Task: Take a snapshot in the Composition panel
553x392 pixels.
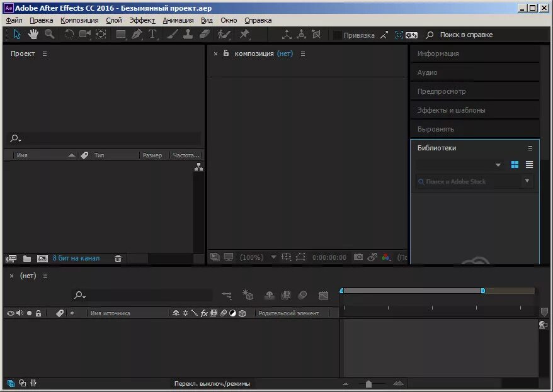Action: (x=358, y=257)
